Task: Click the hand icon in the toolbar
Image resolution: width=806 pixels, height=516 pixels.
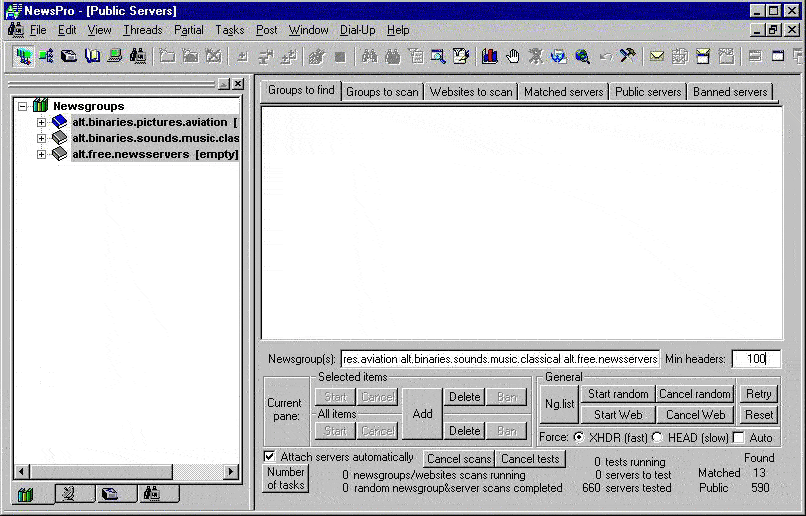Action: [x=512, y=56]
